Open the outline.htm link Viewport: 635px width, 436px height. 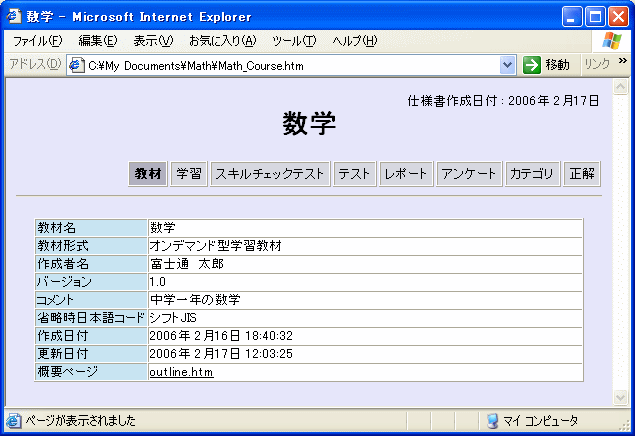[181, 372]
